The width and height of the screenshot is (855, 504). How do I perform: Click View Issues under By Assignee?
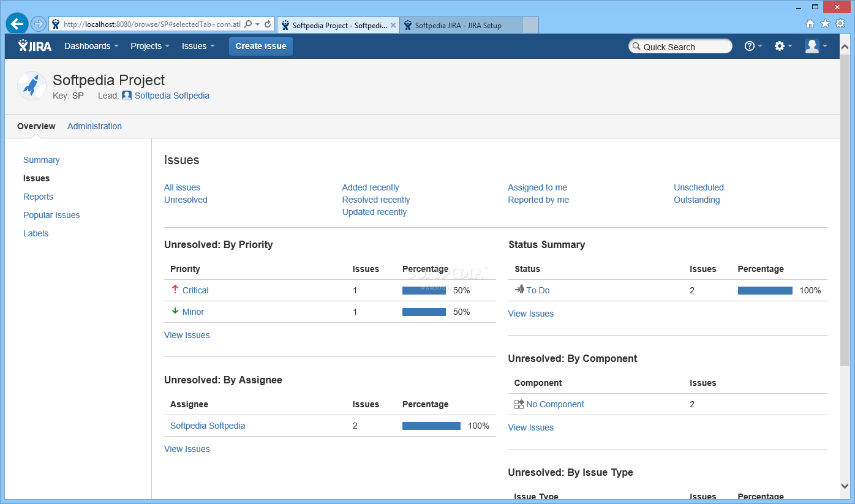pos(187,449)
